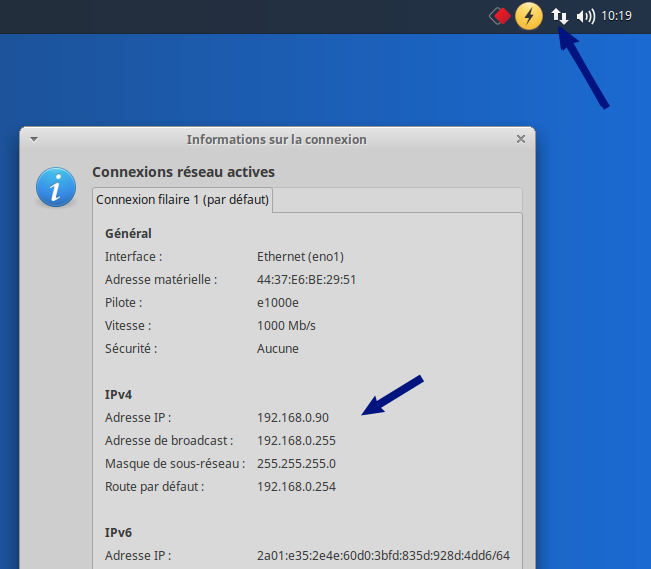Click the Ethernet (eno1) interface value
This screenshot has width=651, height=569.
coord(299,256)
